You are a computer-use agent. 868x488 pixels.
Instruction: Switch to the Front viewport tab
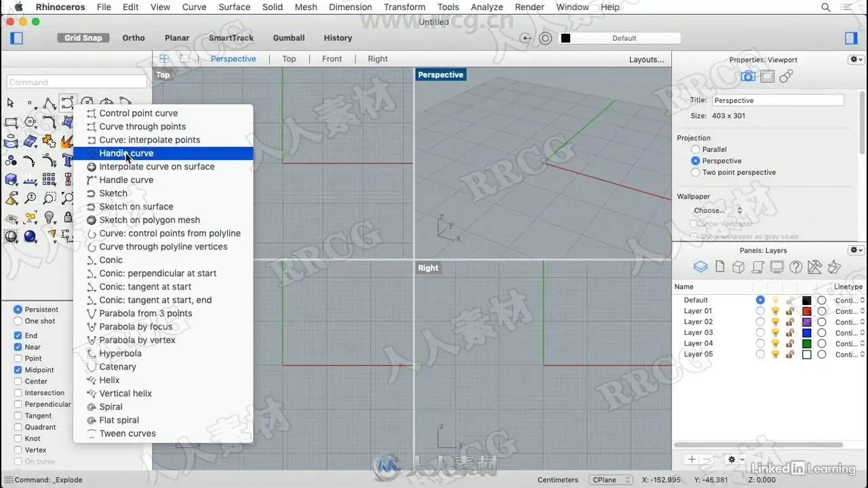click(332, 59)
